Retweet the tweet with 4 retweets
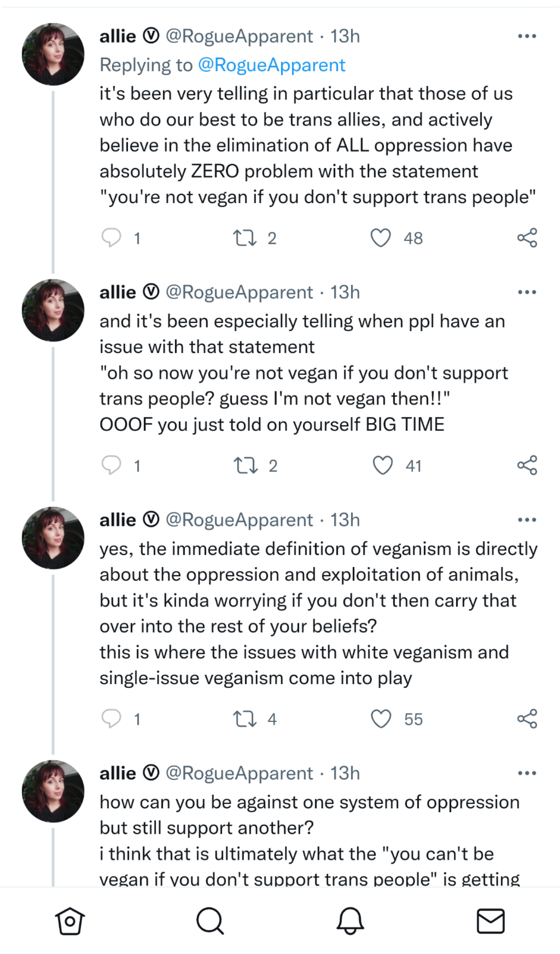 click(x=244, y=719)
